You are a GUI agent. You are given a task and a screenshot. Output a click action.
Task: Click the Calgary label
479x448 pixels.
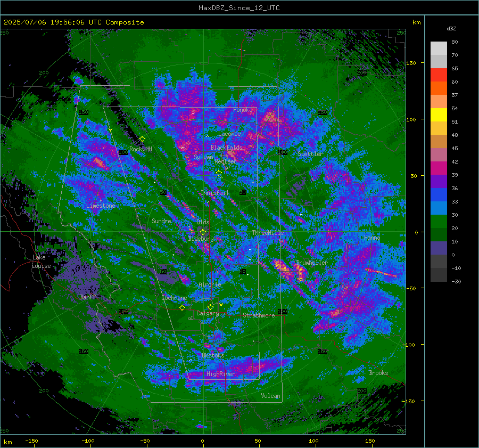[208, 313]
